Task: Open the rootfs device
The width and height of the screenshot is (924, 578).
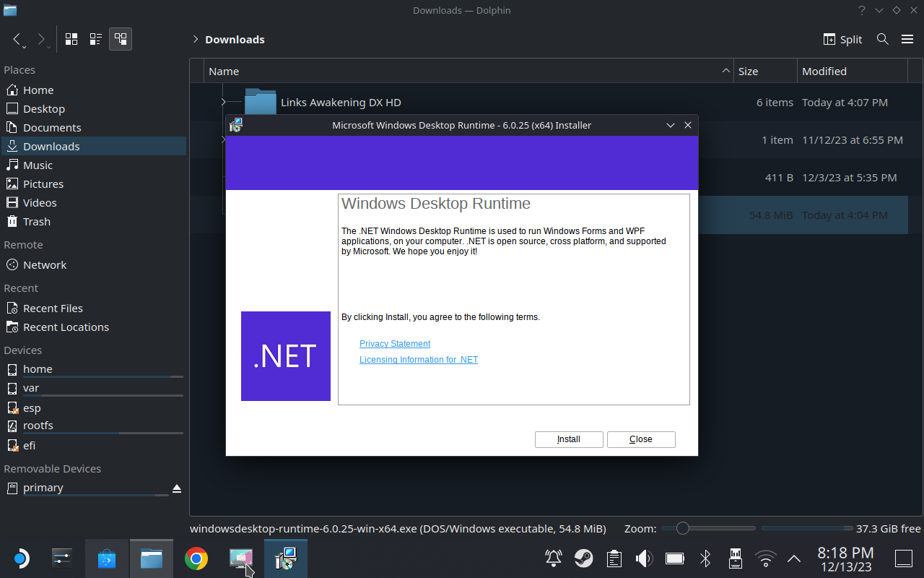Action: pyautogui.click(x=94, y=426)
